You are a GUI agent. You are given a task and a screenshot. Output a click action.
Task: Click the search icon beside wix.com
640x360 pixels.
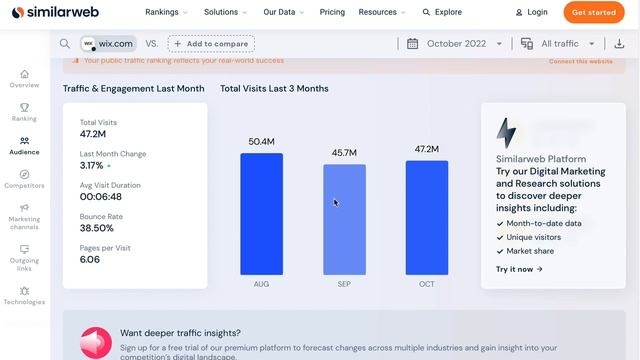click(64, 43)
